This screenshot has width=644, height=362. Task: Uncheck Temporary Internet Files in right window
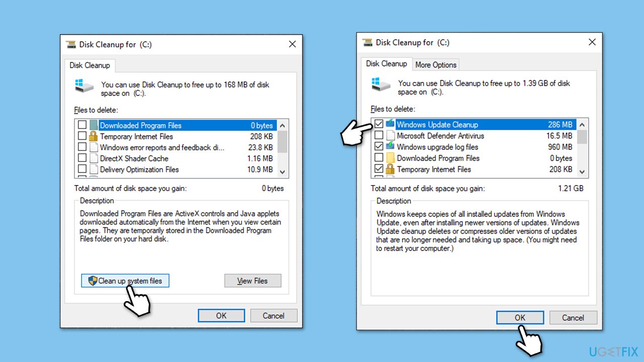379,169
